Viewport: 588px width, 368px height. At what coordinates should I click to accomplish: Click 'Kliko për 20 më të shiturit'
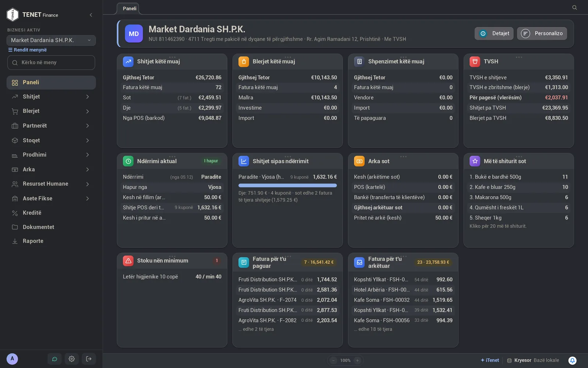(498, 226)
